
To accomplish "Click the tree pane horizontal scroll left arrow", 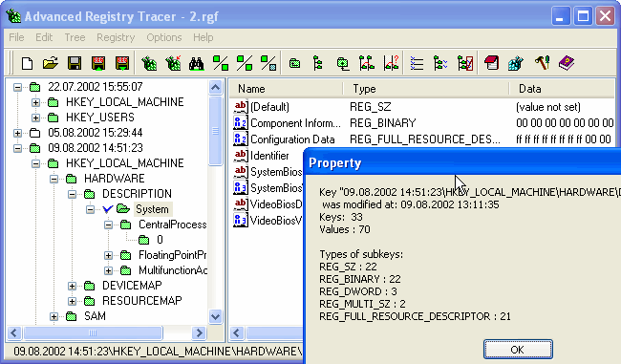I will pos(14,333).
